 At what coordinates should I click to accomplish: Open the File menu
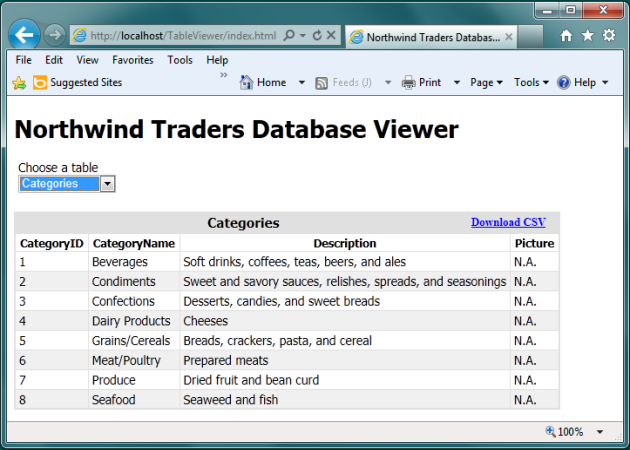pos(23,60)
